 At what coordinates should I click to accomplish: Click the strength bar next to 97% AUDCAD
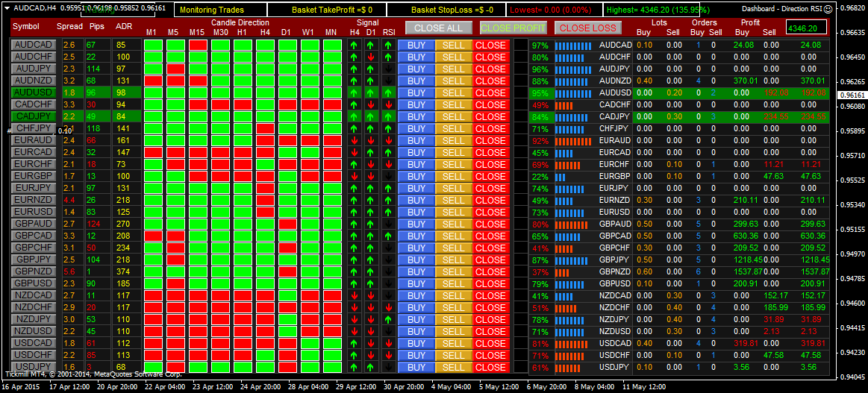573,45
